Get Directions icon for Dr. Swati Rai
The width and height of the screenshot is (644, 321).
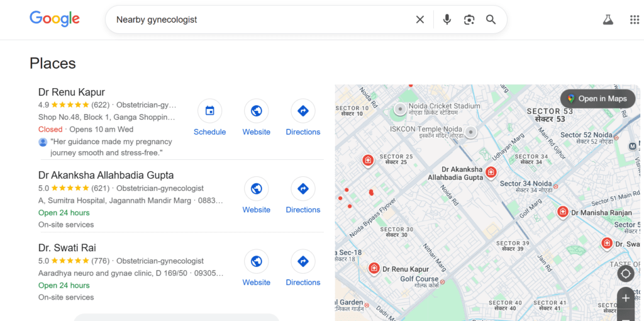click(303, 261)
